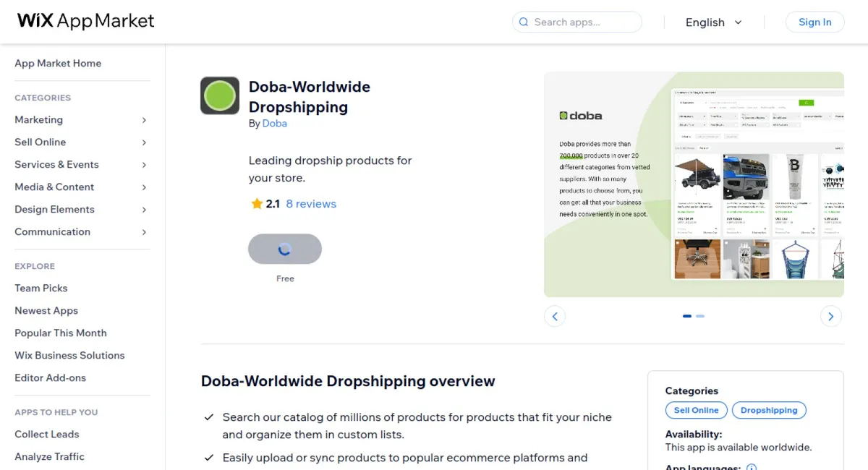
Task: Expand the Marketing category chevron
Action: pos(144,120)
